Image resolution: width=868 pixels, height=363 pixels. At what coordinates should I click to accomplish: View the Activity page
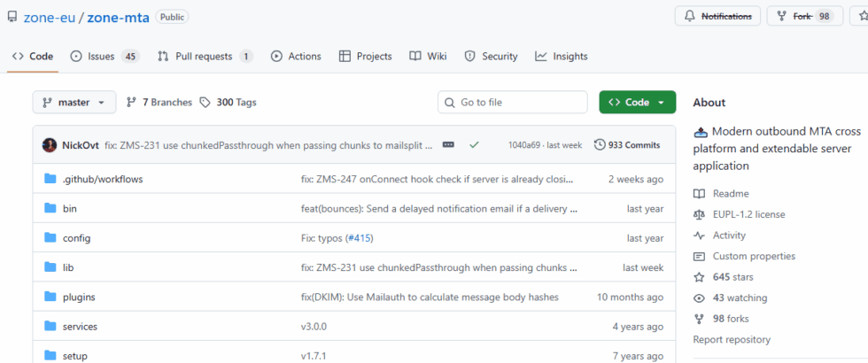[729, 236]
